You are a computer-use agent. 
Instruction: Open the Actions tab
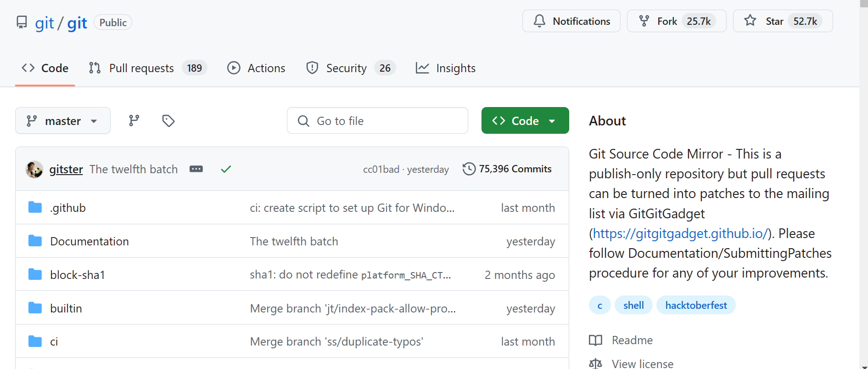pos(256,68)
